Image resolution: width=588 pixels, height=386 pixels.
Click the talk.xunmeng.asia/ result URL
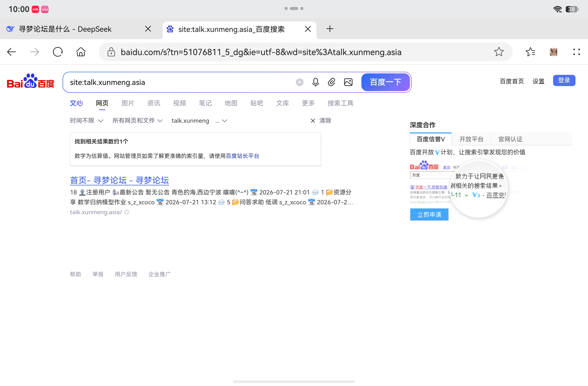coord(96,212)
